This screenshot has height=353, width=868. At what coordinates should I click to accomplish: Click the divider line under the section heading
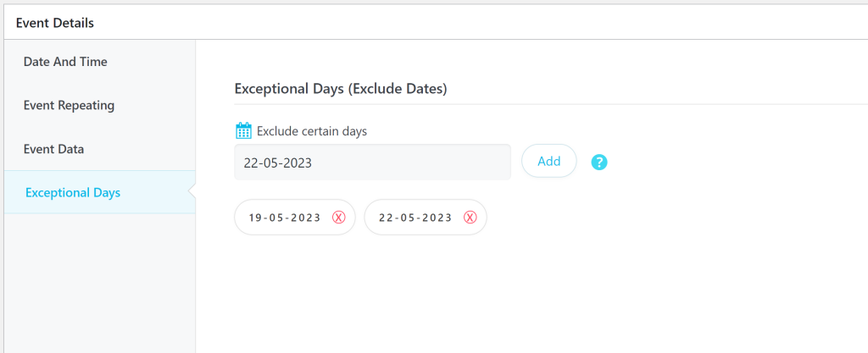542,104
